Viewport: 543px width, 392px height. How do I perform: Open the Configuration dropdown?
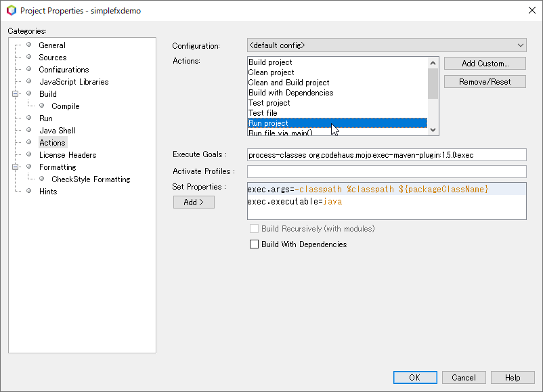pyautogui.click(x=387, y=45)
